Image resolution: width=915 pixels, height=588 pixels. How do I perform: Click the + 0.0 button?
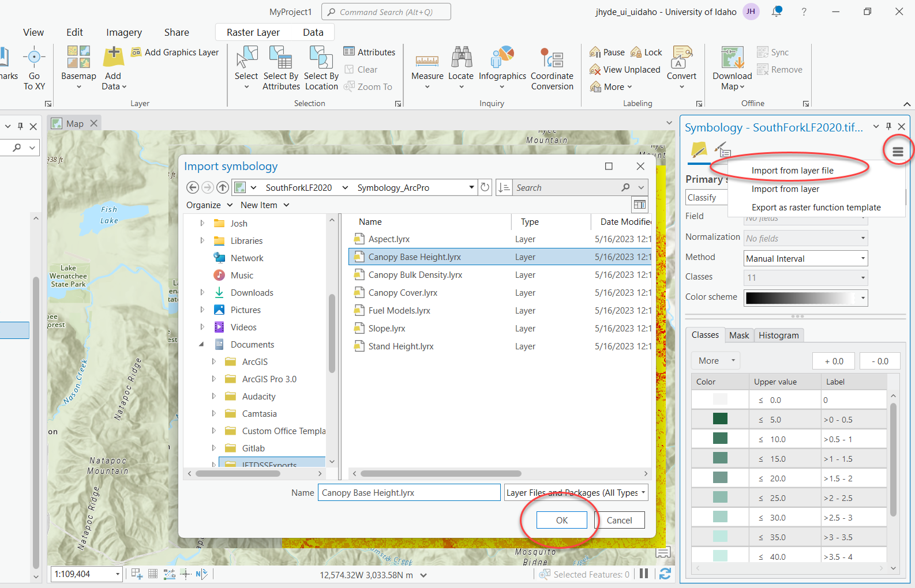pyautogui.click(x=834, y=361)
